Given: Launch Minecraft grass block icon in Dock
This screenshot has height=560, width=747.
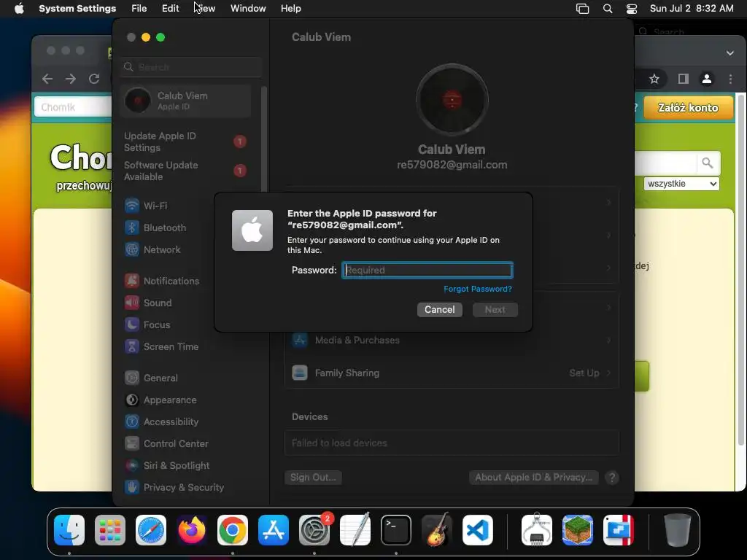Looking at the screenshot, I should tap(578, 530).
